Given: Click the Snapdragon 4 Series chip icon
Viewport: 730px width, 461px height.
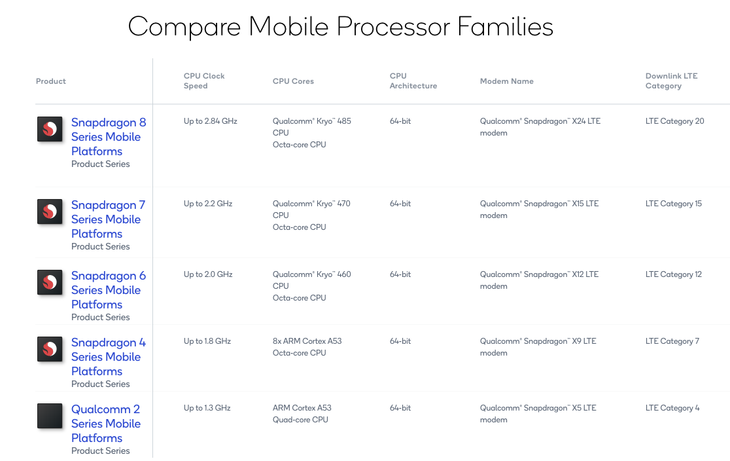Looking at the screenshot, I should (50, 349).
